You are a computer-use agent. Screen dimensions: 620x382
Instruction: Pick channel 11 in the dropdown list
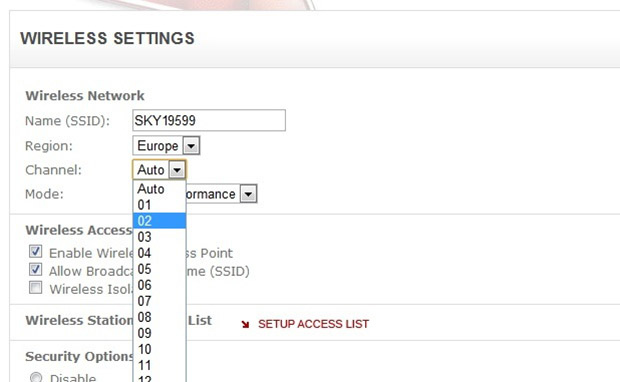pyautogui.click(x=159, y=365)
